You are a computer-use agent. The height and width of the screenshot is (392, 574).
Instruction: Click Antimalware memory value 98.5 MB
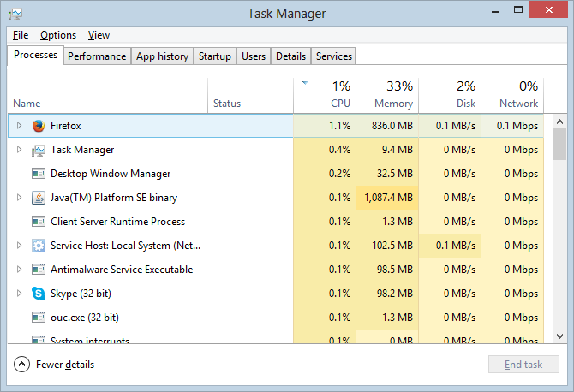395,270
